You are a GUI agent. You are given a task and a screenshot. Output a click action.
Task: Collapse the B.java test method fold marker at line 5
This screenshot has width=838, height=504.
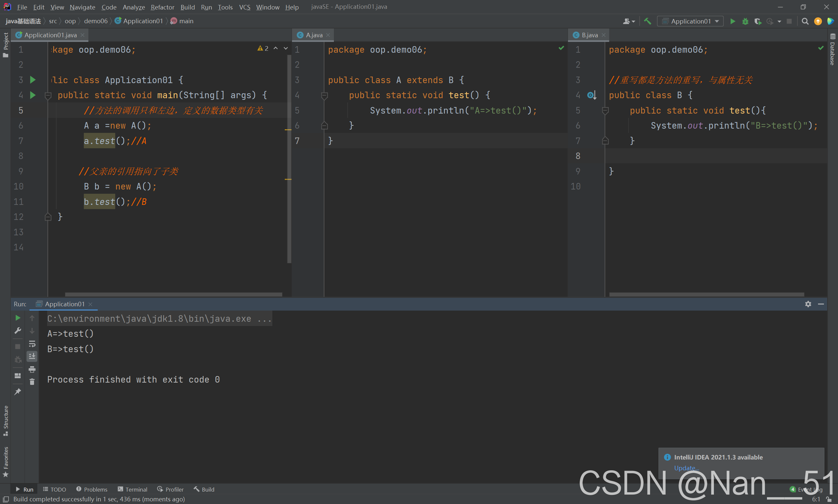pyautogui.click(x=605, y=111)
